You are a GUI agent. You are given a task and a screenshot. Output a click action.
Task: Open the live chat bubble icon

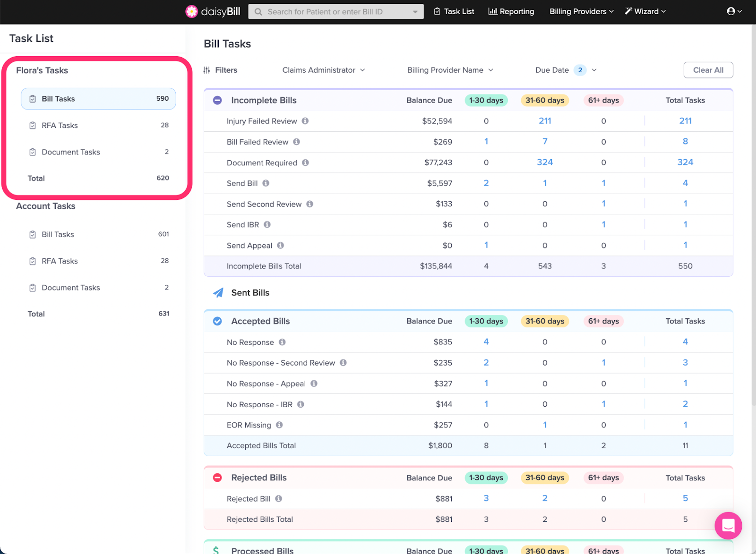728,525
